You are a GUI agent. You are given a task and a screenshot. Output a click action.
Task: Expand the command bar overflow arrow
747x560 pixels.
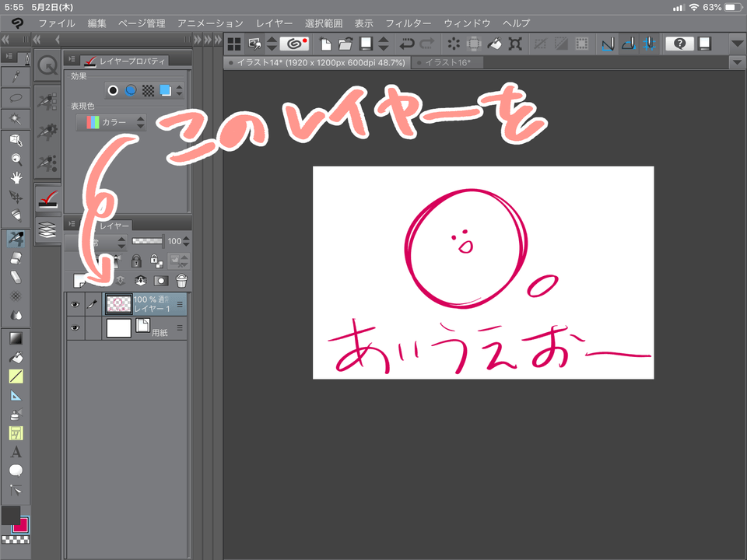click(x=736, y=44)
